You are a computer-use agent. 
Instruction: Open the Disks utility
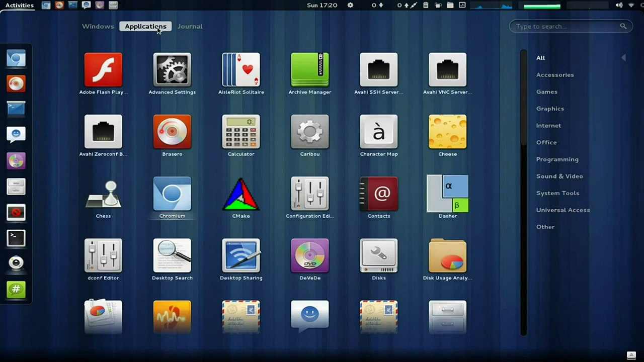coord(379,259)
